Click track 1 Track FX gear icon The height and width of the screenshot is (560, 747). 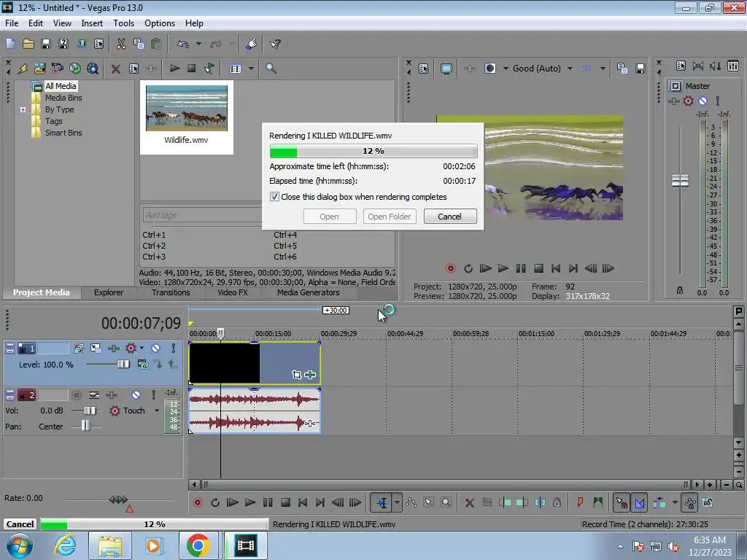(x=131, y=349)
